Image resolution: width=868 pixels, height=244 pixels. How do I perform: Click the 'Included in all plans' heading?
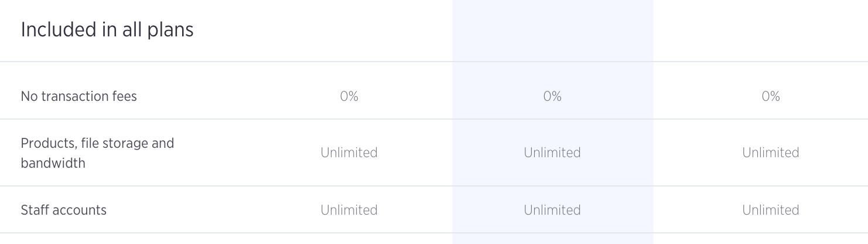coord(107,30)
